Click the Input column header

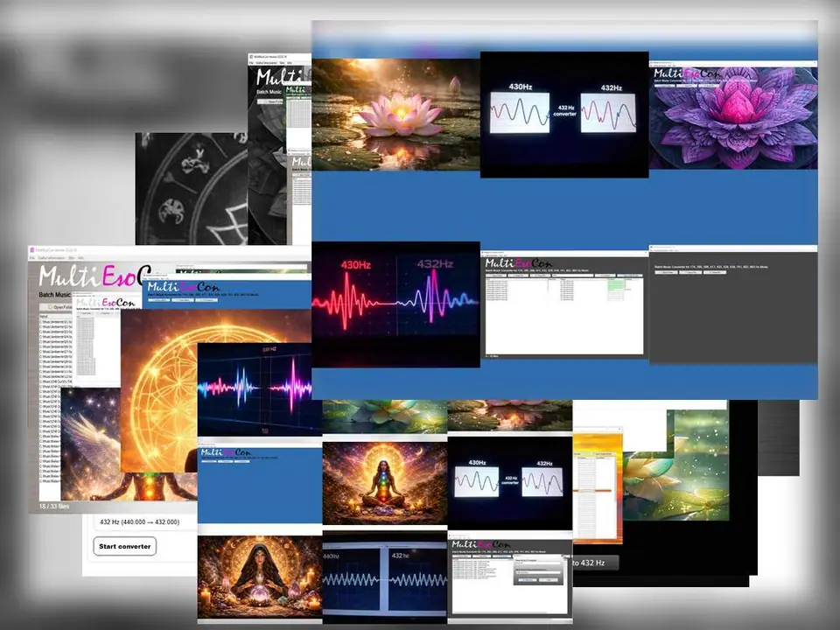(45, 315)
